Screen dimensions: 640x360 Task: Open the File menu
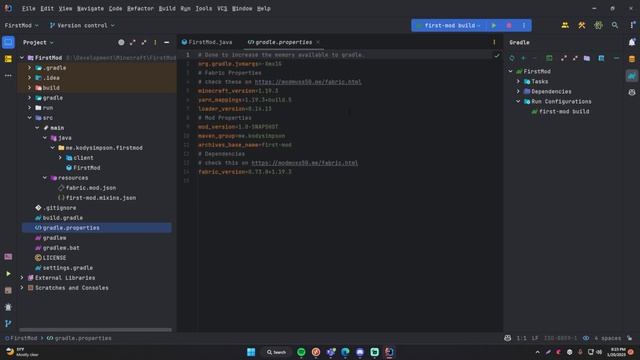(28, 8)
